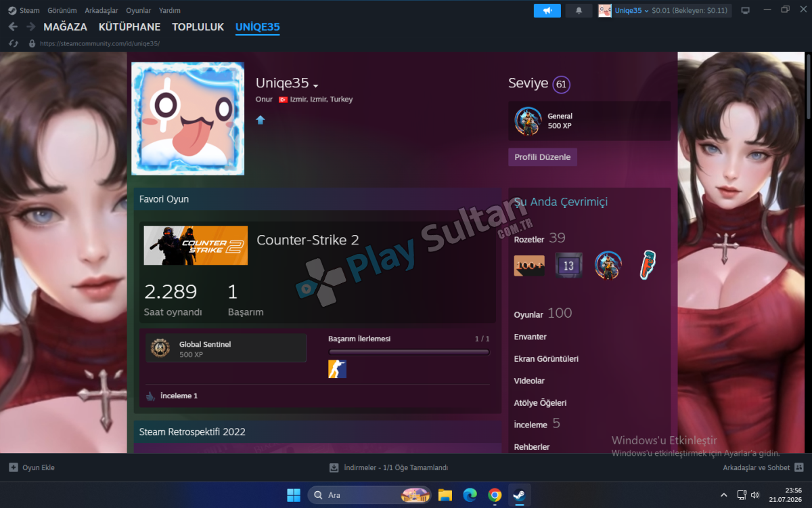Open the account dropdown next to wallet balance
Viewport: 812px width, 508px height.
click(646, 11)
